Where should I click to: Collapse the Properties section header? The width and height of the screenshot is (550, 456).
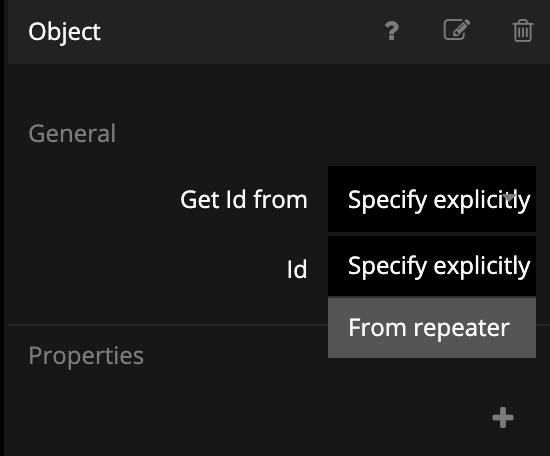[x=86, y=356]
